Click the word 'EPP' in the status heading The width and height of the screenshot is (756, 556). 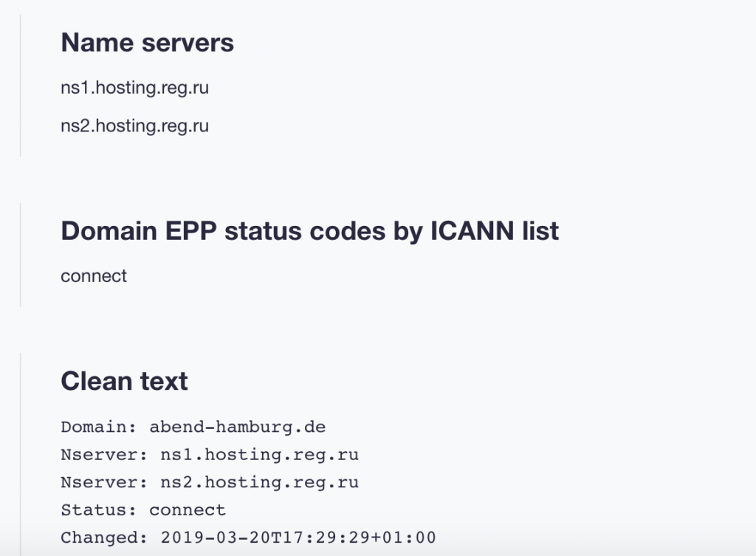(191, 230)
